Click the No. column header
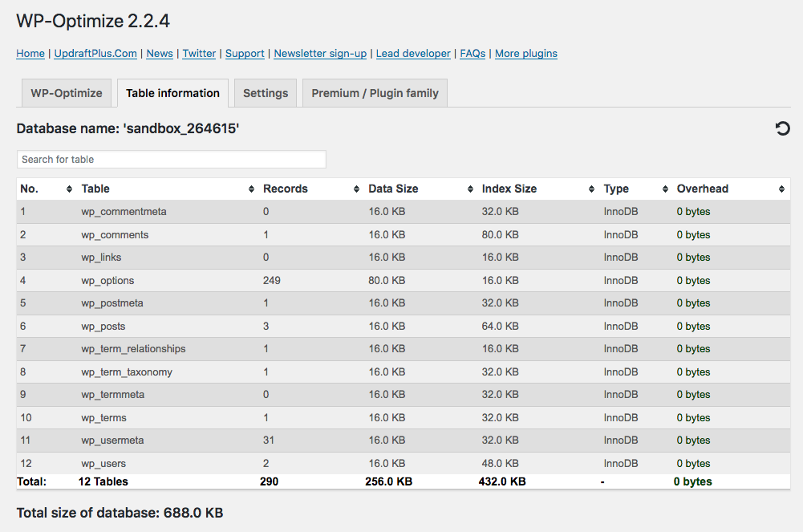This screenshot has height=532, width=803. click(x=29, y=189)
